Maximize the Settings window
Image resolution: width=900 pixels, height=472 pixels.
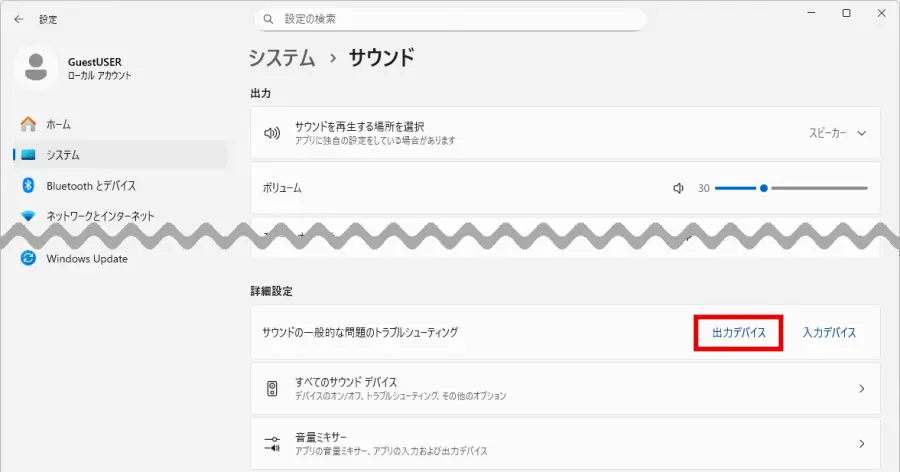point(847,13)
